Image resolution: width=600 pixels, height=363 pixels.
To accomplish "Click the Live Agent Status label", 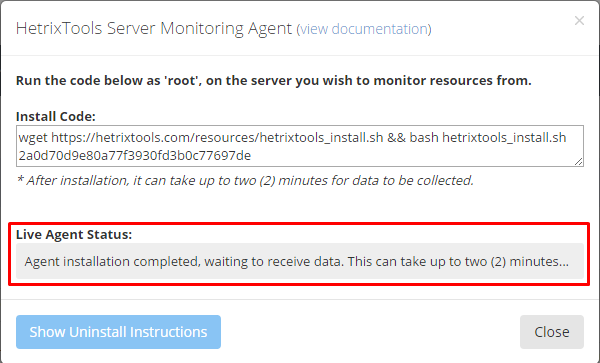I will (74, 234).
